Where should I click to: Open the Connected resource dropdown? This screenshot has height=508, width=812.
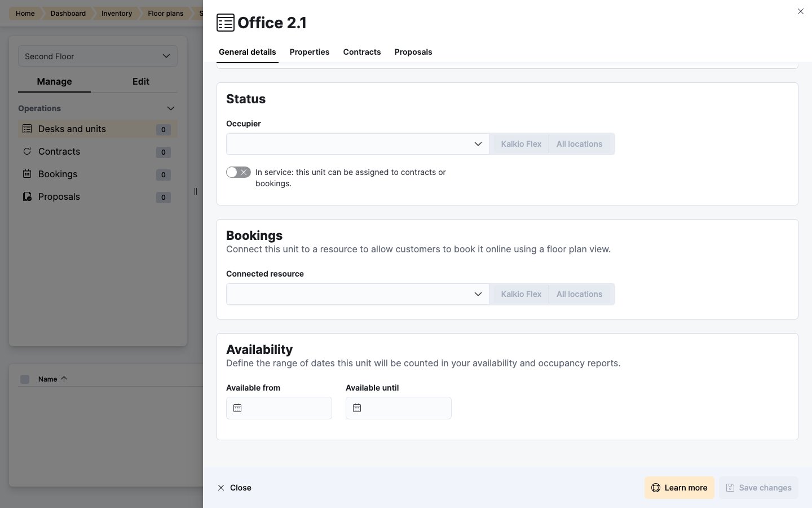tap(358, 294)
